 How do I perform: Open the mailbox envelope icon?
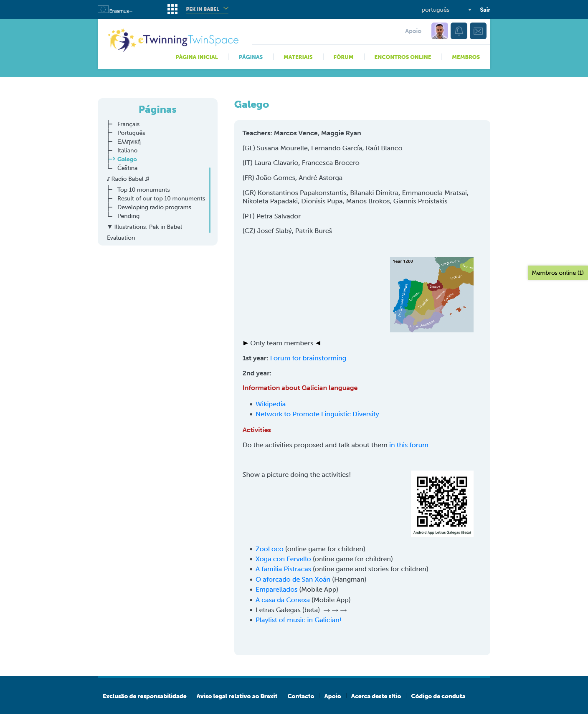pyautogui.click(x=478, y=31)
